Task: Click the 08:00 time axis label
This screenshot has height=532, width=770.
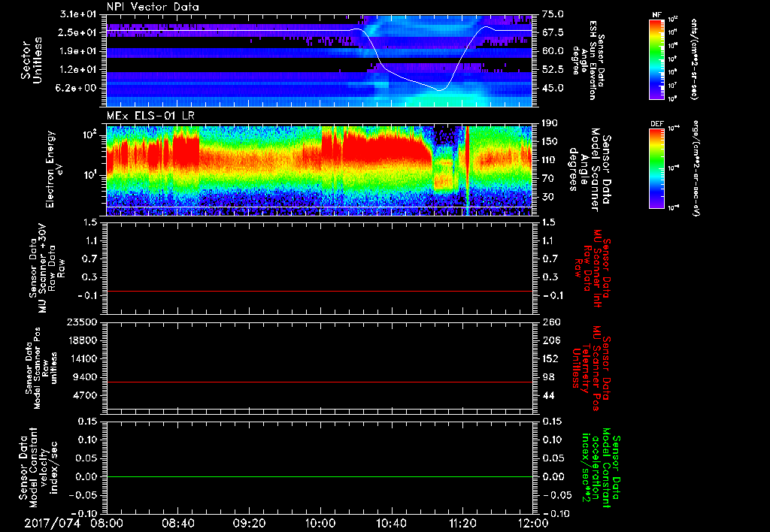Action: pyautogui.click(x=108, y=524)
